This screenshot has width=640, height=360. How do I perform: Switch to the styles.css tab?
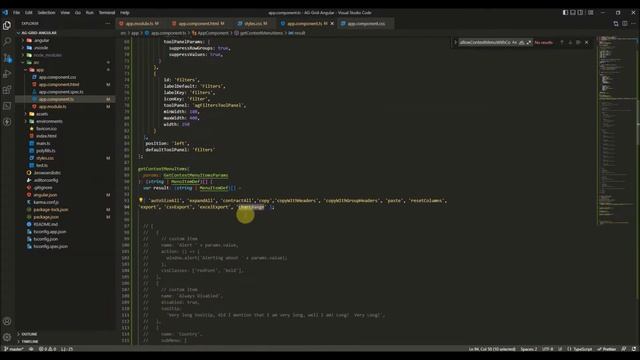(x=255, y=24)
